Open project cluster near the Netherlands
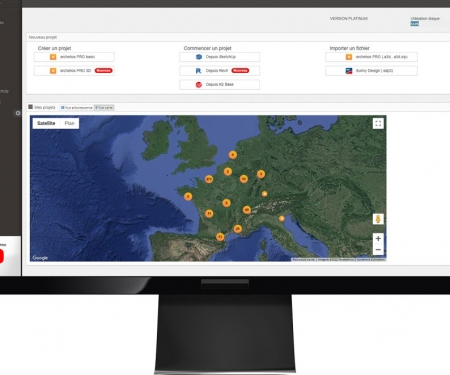The width and height of the screenshot is (450, 375). pyautogui.click(x=233, y=155)
